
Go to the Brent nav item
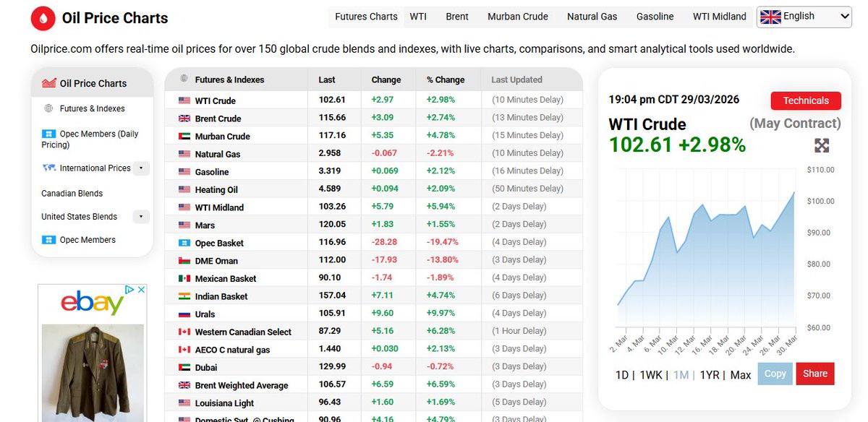[x=457, y=17]
